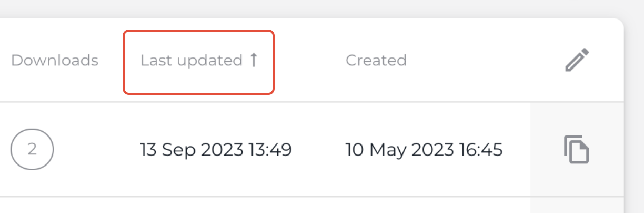The image size is (644, 213).
Task: Click the "Last updated" header text
Action: (x=191, y=61)
